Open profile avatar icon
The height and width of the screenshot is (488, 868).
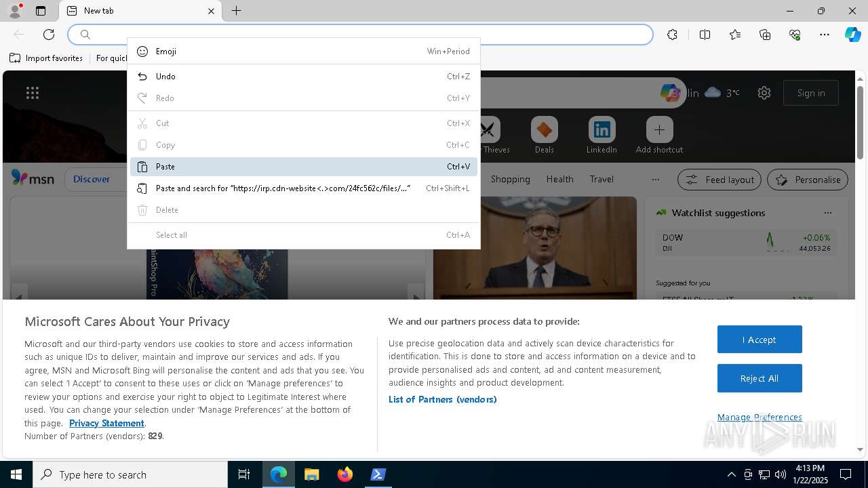click(15, 11)
